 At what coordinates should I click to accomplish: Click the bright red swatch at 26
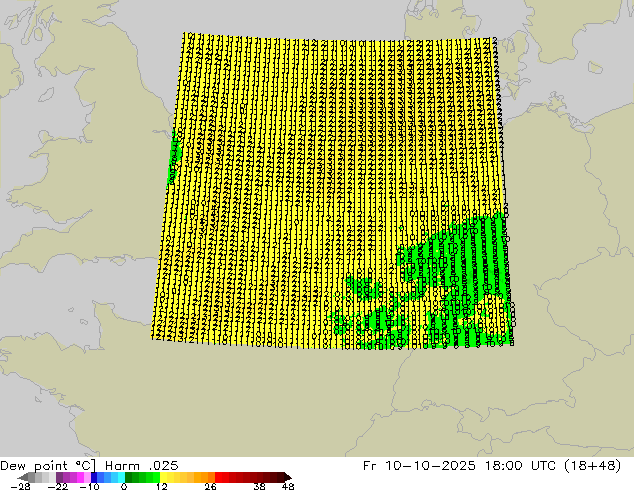[218, 477]
